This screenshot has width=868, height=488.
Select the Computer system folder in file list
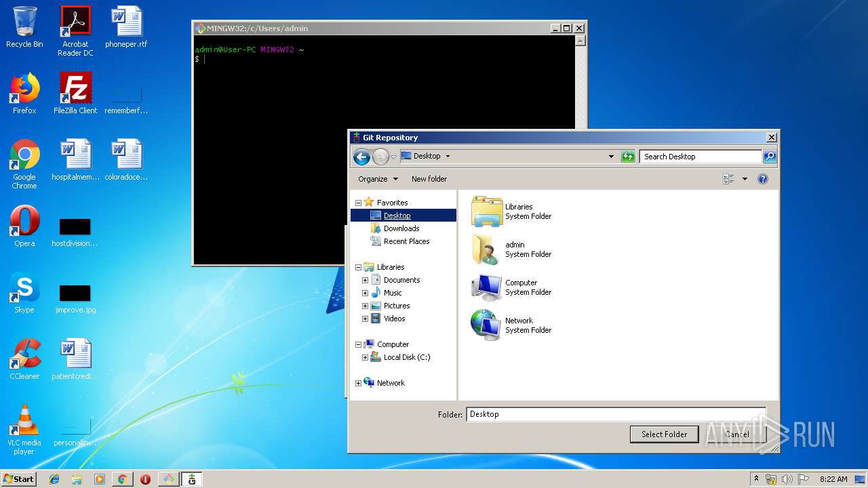[x=512, y=287]
